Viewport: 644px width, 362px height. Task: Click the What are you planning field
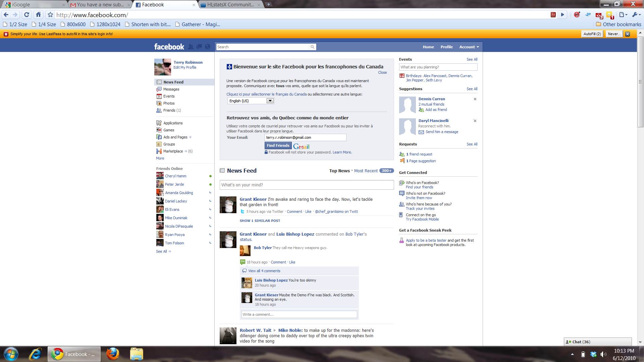coord(438,67)
